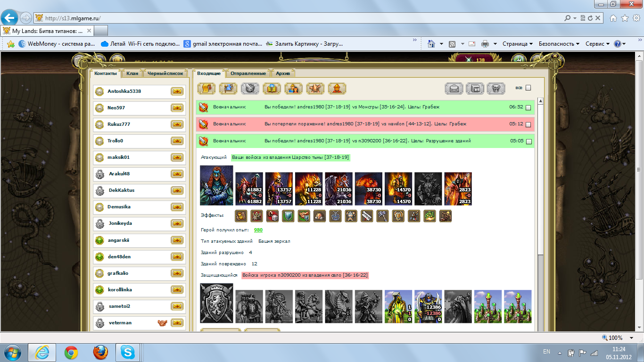Open print options dropdown arrow

pos(495,44)
